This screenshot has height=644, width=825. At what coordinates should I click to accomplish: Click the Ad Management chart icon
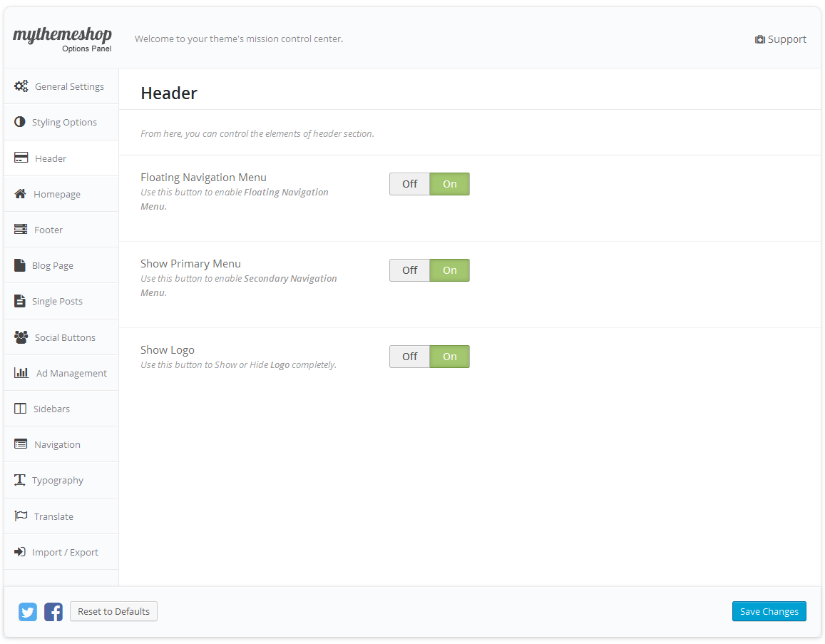pos(21,373)
